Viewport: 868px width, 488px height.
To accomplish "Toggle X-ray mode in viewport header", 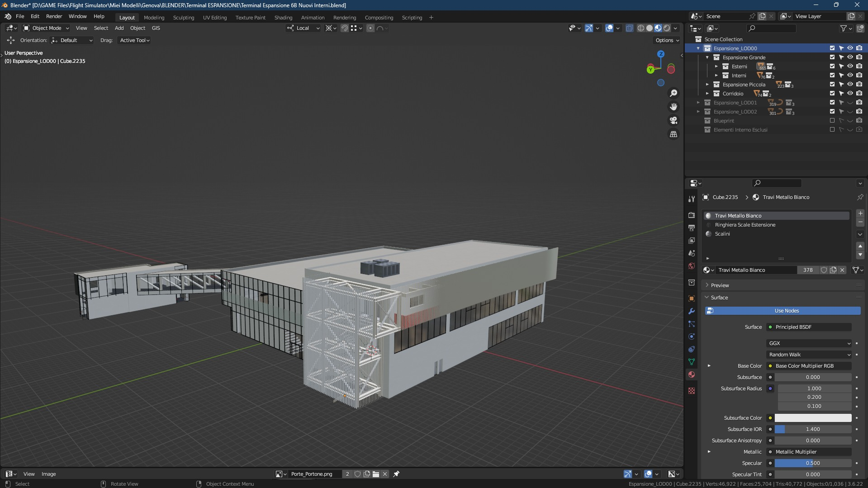I will (629, 28).
